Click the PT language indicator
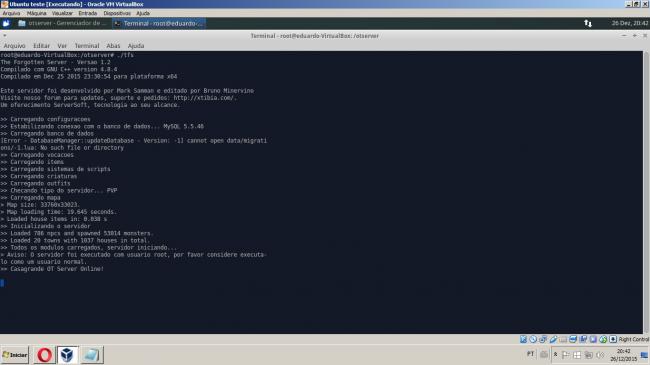Screen dimensions: 650x365 click(530, 354)
